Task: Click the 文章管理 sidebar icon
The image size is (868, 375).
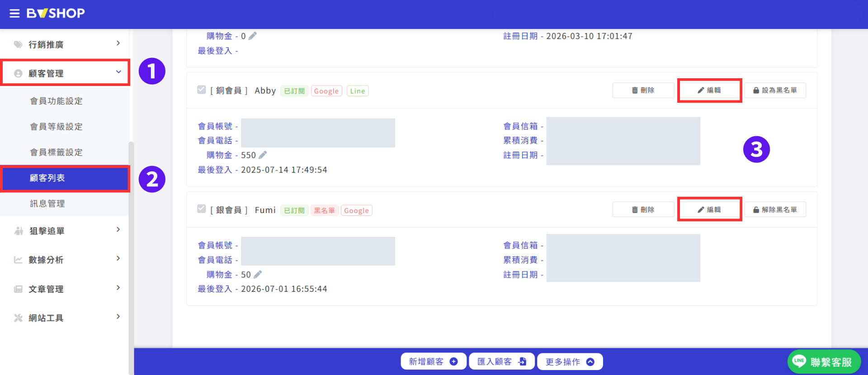Action: pos(18,289)
